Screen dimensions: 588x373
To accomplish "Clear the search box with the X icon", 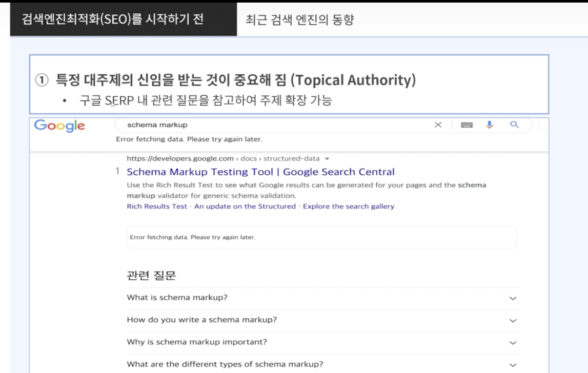I will (438, 125).
